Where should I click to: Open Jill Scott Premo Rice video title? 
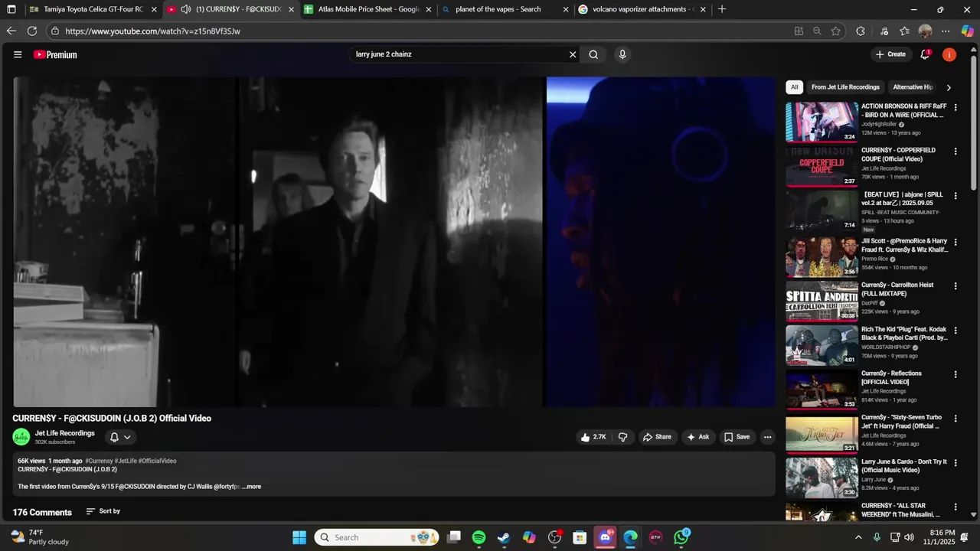click(904, 245)
